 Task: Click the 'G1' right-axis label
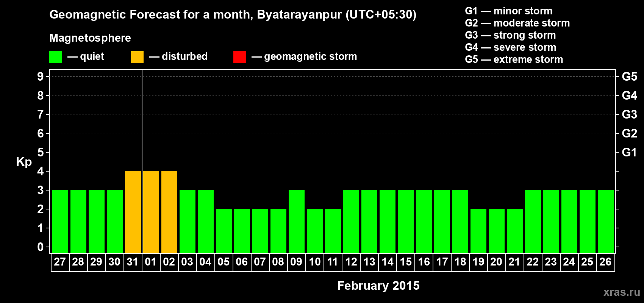pos(630,152)
